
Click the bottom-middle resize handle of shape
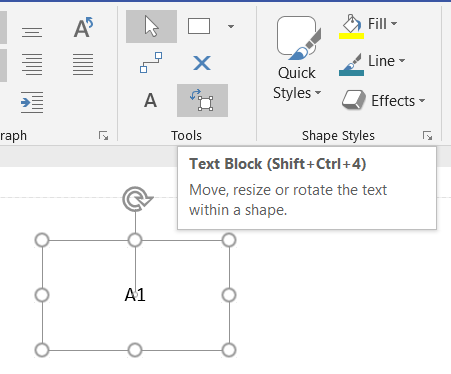(x=135, y=350)
